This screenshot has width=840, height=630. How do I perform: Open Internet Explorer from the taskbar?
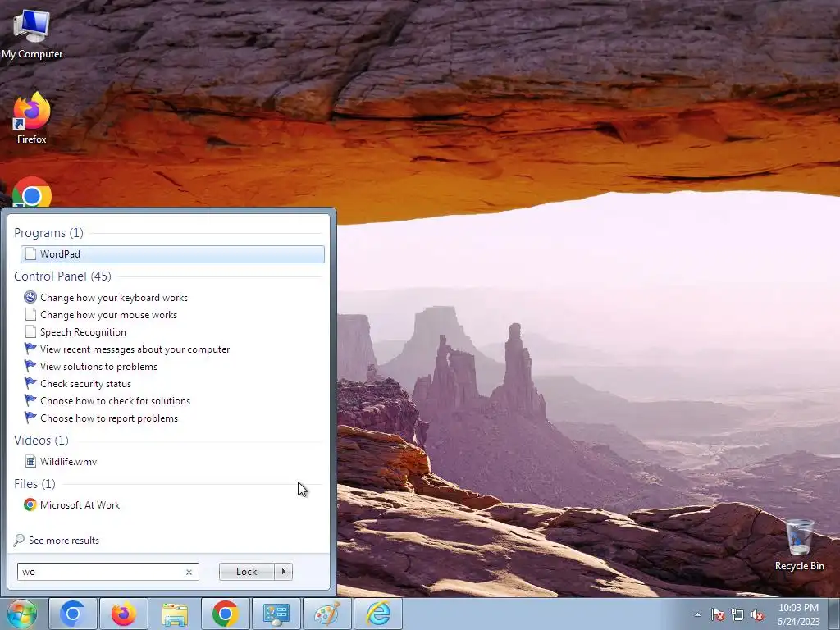point(378,614)
